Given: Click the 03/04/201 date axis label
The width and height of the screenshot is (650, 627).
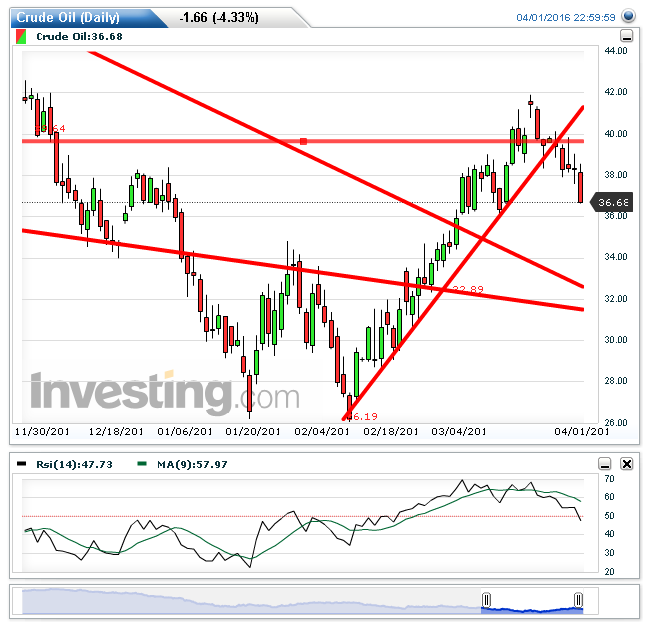Looking at the screenshot, I should [459, 431].
